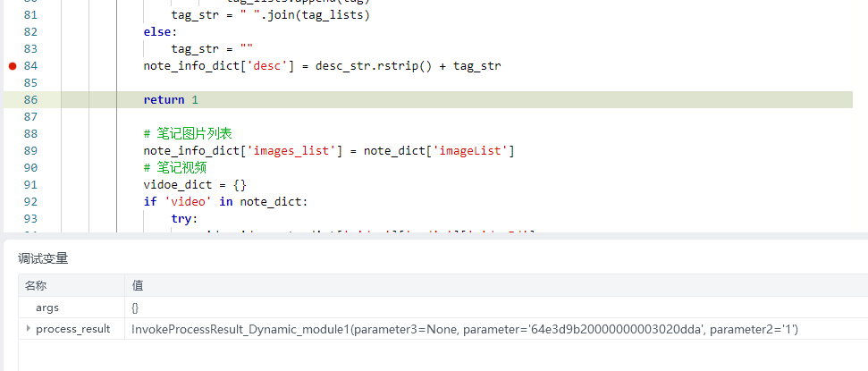This screenshot has width=868, height=371.
Task: Select the process_result value text
Action: [x=464, y=330]
